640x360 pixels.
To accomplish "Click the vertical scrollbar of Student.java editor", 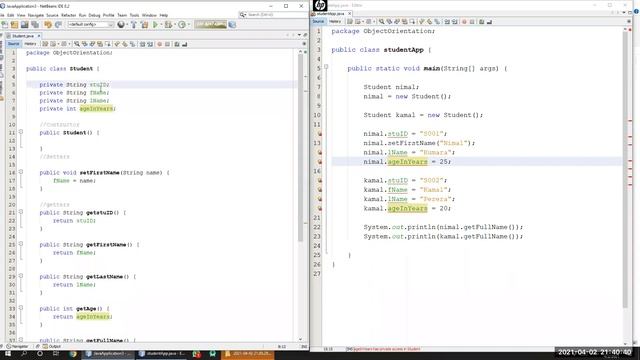I will [300, 147].
